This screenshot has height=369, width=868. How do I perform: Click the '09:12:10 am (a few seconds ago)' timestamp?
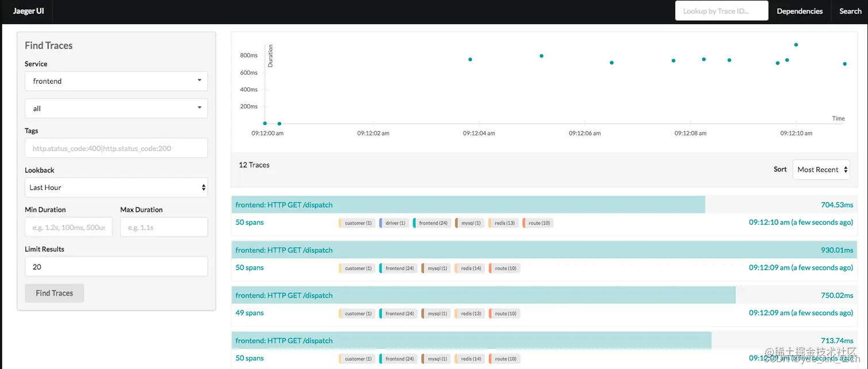click(801, 222)
